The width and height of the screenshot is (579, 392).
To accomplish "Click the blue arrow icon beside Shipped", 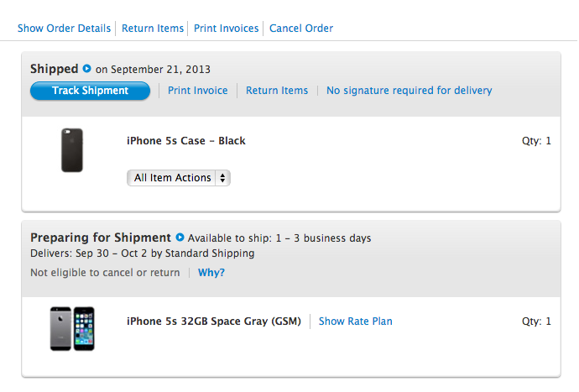I will [x=86, y=68].
